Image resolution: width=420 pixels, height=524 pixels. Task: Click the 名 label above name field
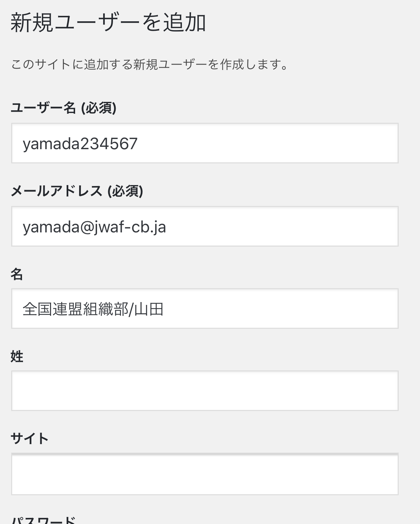pyautogui.click(x=17, y=274)
